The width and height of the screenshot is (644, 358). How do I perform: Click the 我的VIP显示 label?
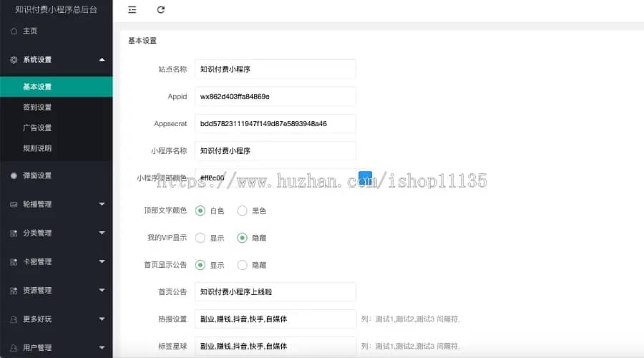[x=167, y=238]
